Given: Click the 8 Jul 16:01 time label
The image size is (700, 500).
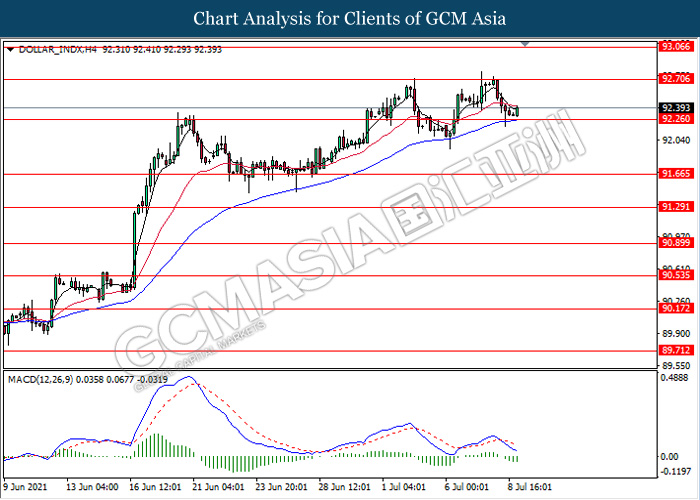Looking at the screenshot, I should [530, 487].
